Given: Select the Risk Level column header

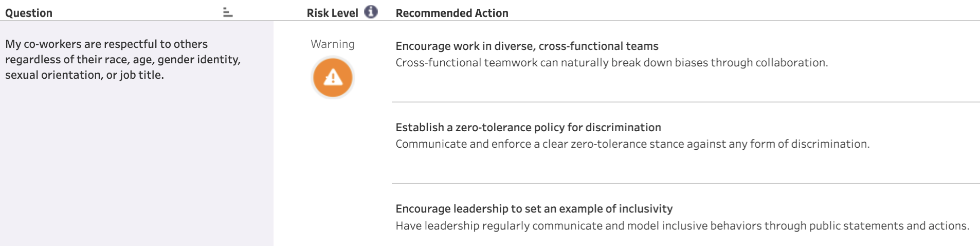Looking at the screenshot, I should pos(332,13).
